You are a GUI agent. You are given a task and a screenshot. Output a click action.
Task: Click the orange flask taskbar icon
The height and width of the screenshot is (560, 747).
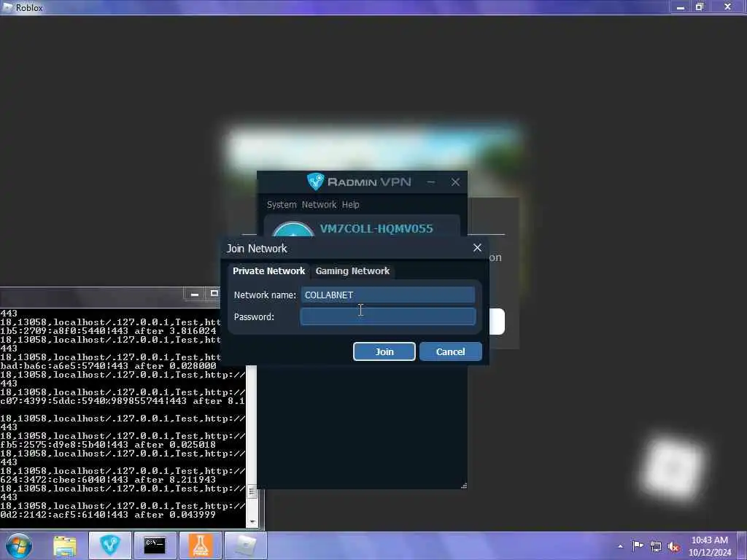tap(201, 545)
